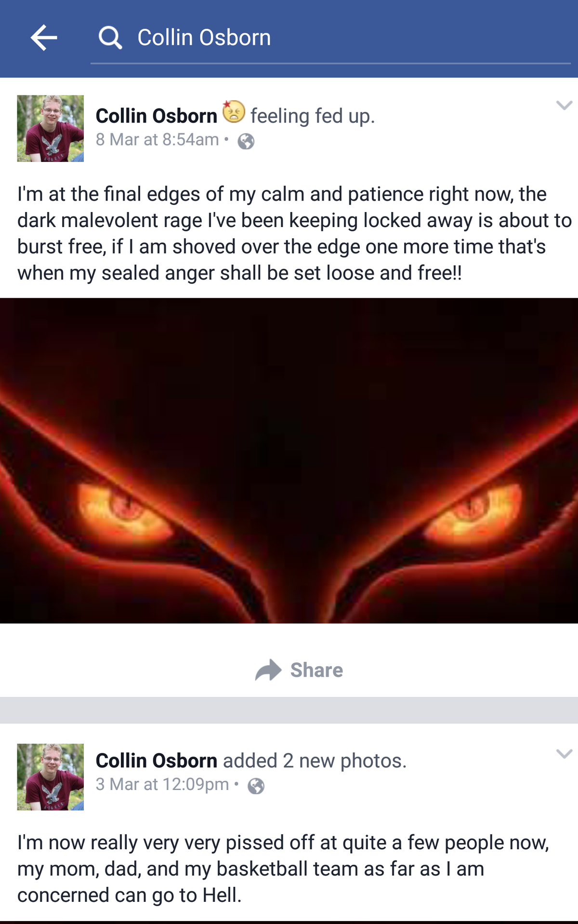Click the Collin Osborn search field

(x=330, y=39)
